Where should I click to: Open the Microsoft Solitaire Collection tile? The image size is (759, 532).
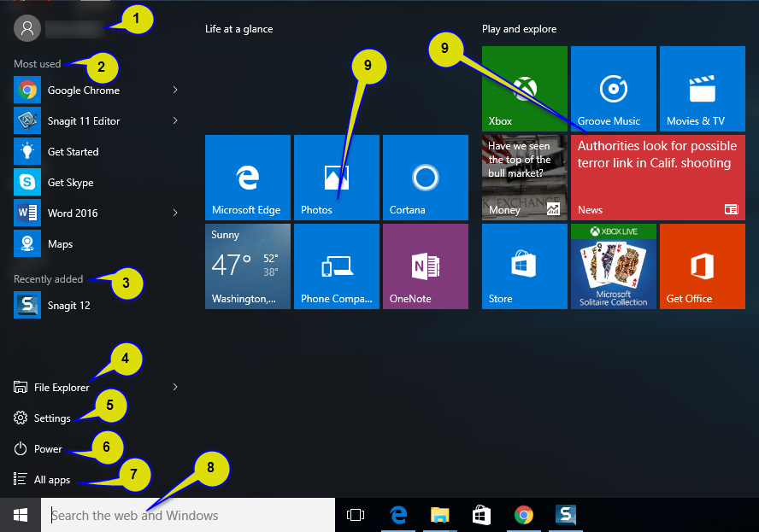[x=613, y=266]
